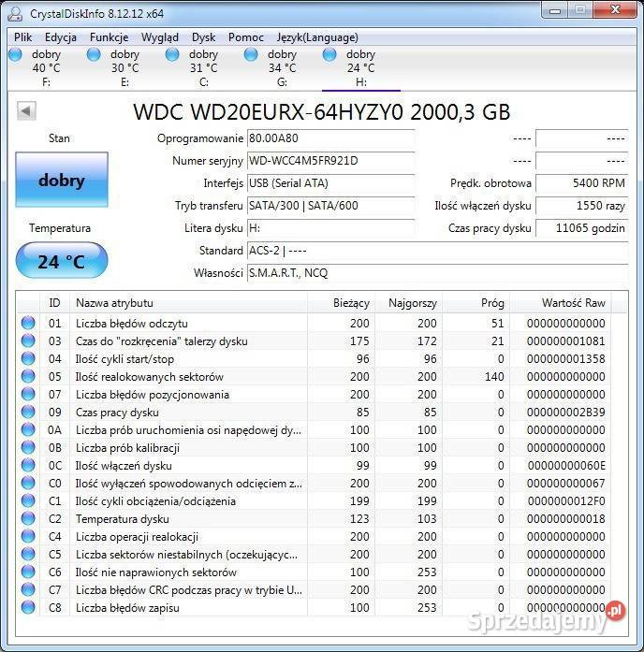Select row Liczba błędów odczytu
This screenshot has height=652, width=644.
coord(314,323)
